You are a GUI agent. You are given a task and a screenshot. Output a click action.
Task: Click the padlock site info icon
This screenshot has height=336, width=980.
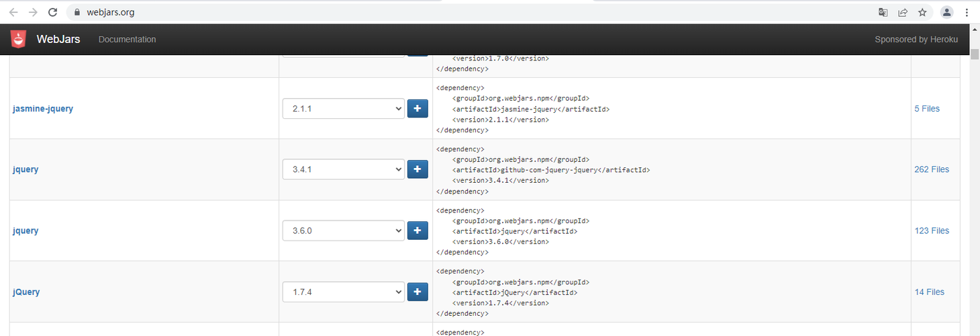pyautogui.click(x=77, y=12)
